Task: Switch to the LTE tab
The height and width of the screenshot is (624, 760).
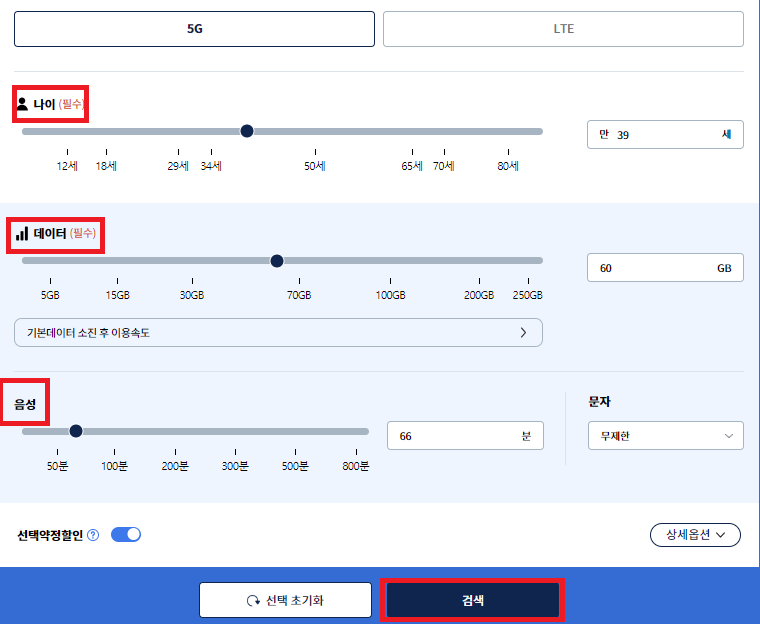Action: [x=563, y=29]
